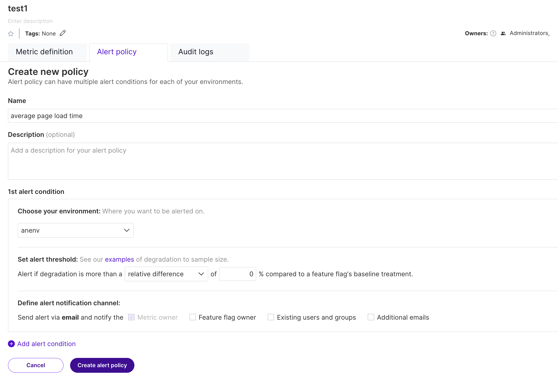558x392 pixels.
Task: Switch to the Metric definition tab
Action: tap(44, 52)
